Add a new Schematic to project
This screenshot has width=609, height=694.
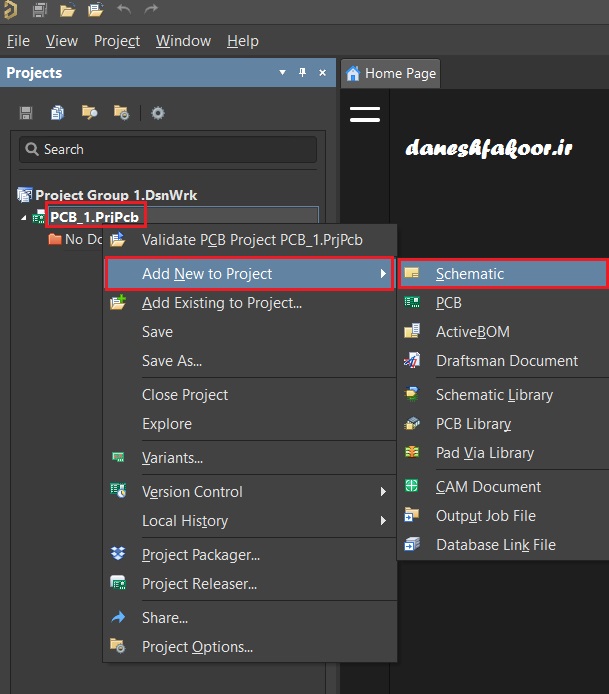click(504, 274)
